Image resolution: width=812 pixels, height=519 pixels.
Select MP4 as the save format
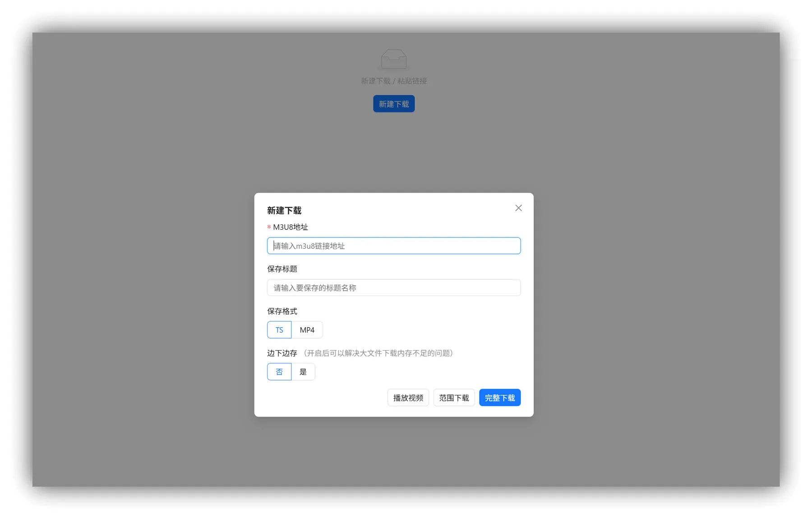[307, 330]
